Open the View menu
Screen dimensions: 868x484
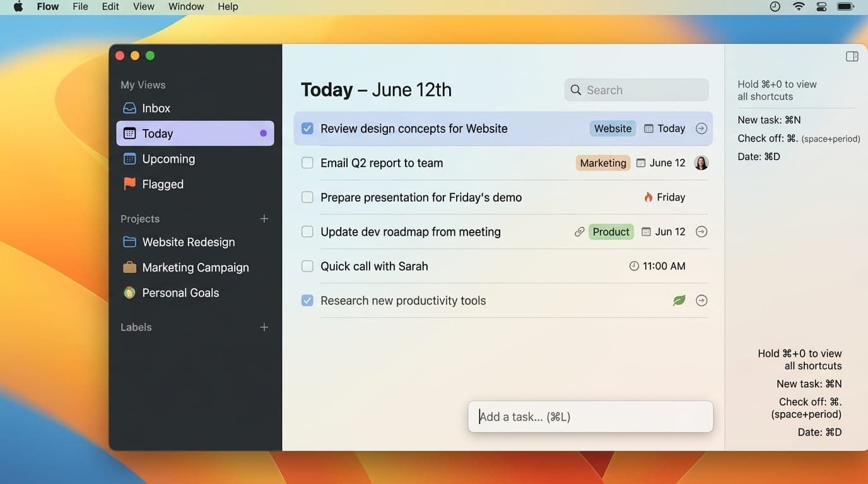[143, 6]
